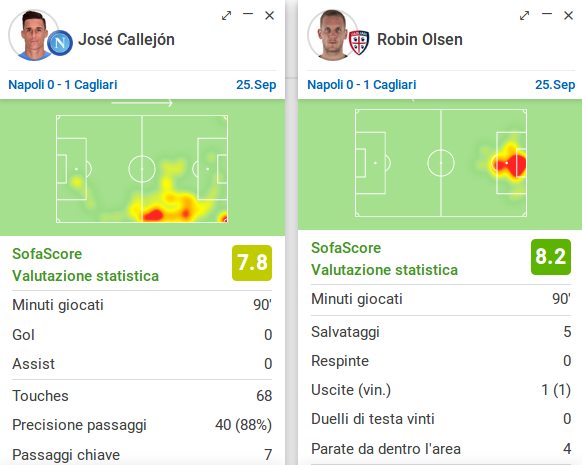The width and height of the screenshot is (582, 465).
Task: Click Callejón's heatmap pitch
Action: pos(142,169)
